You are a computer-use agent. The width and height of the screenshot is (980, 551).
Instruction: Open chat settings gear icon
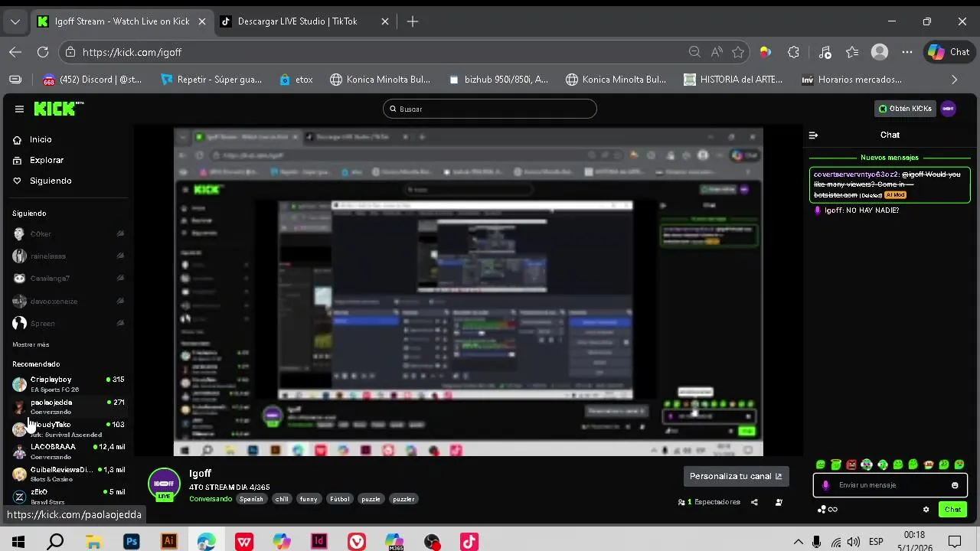point(926,509)
